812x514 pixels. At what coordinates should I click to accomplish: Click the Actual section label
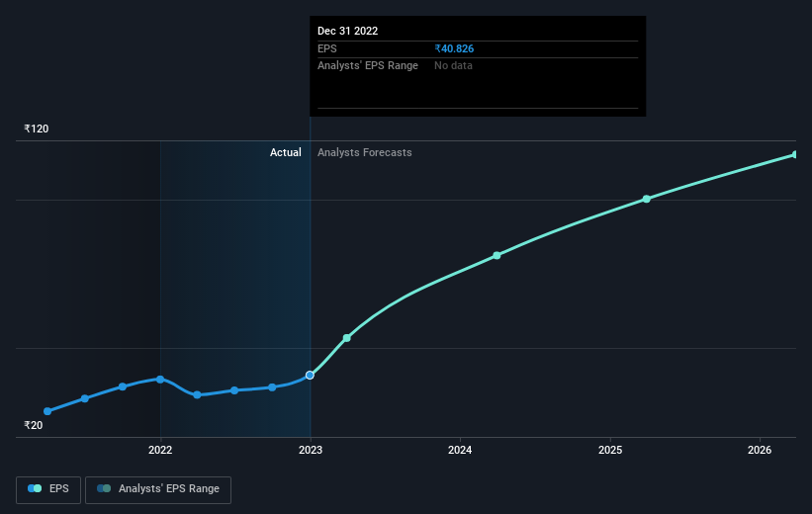286,152
